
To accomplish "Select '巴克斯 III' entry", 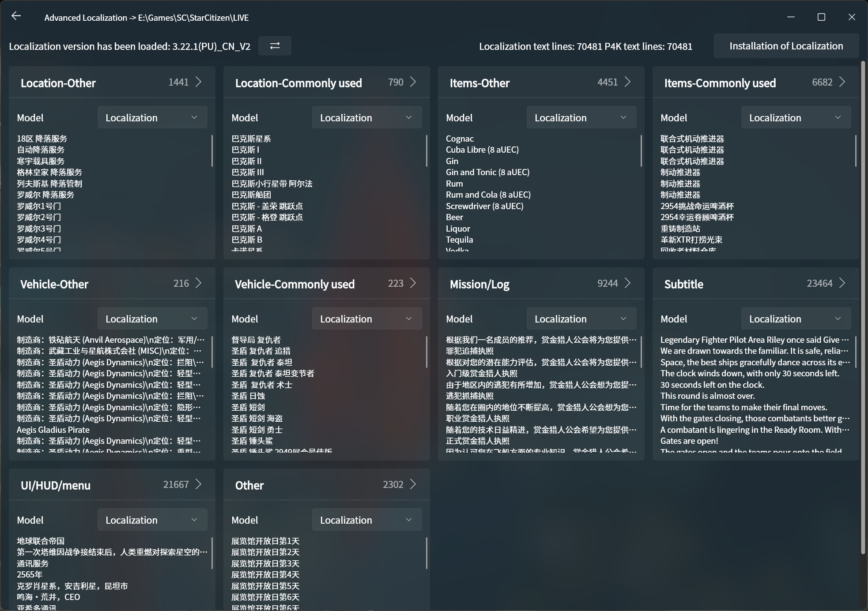I will pyautogui.click(x=248, y=172).
